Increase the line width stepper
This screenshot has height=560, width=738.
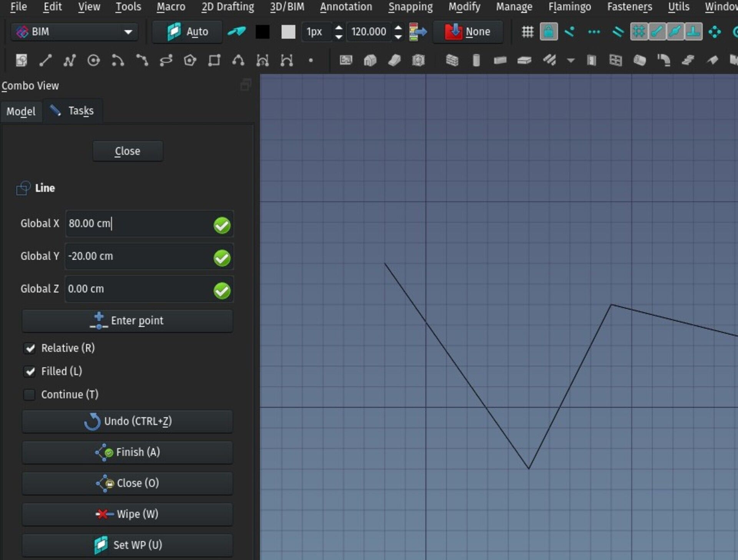(339, 28)
